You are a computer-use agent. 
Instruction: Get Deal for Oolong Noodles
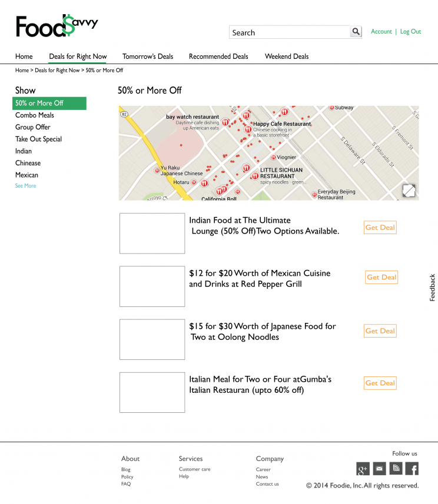click(380, 331)
